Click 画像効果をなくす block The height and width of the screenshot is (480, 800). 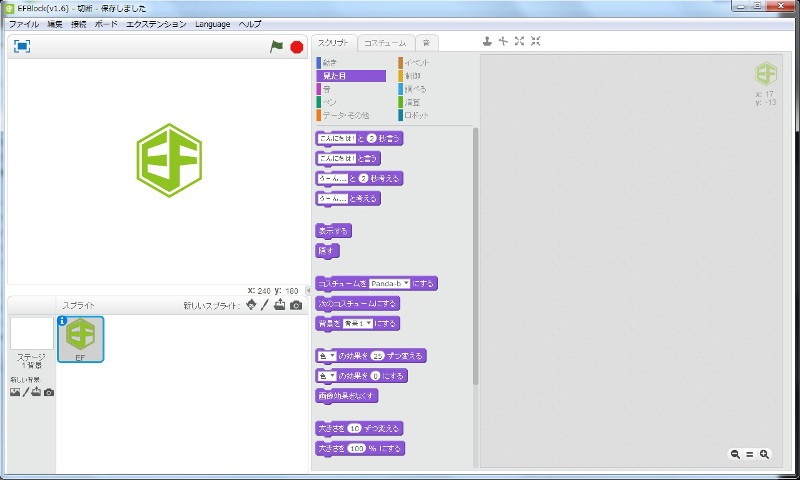[346, 396]
